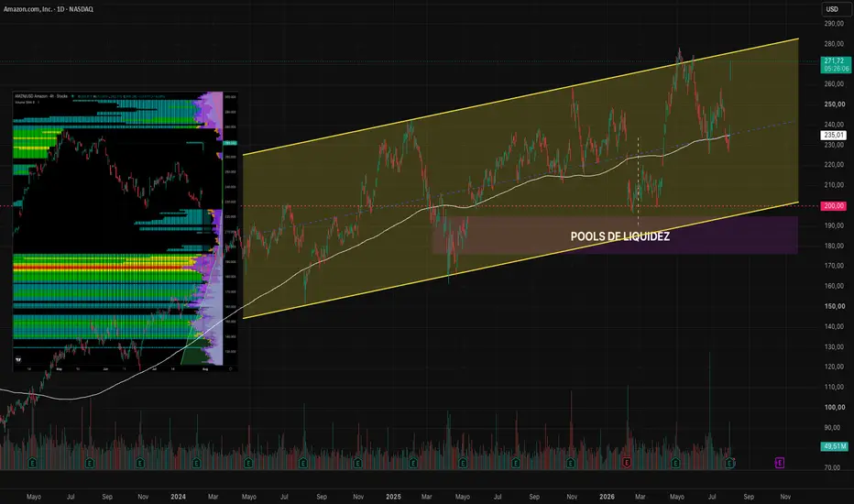Screen dimensions: 854x504
Task: Click the earnings E marker dated August 2025
Action: click(x=515, y=463)
